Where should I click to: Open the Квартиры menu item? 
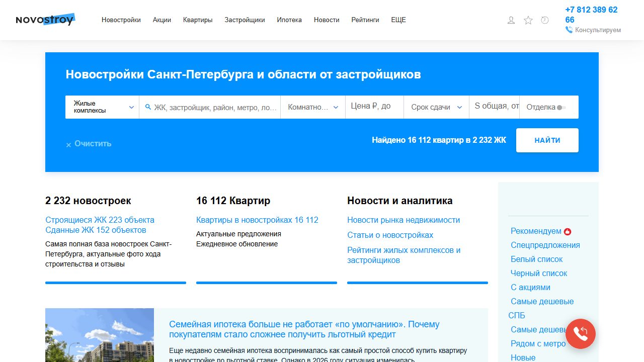point(198,20)
